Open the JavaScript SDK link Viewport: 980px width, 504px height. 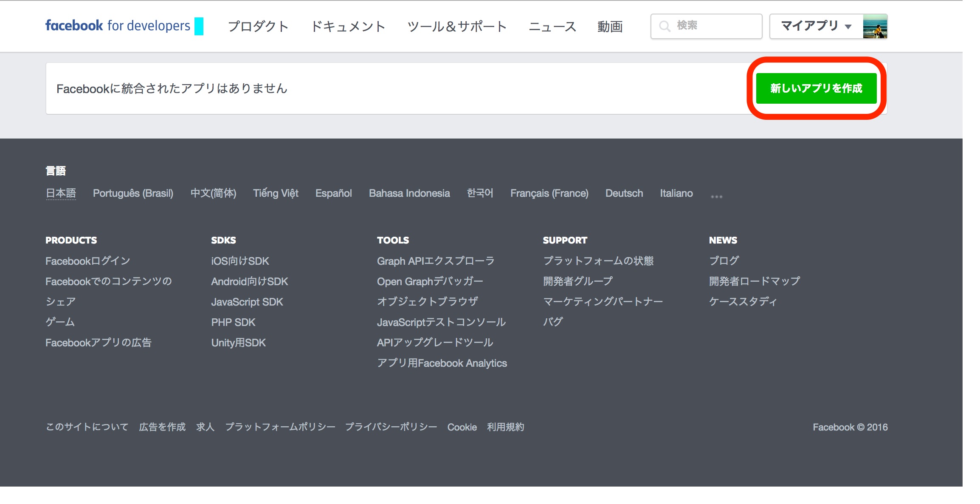[x=247, y=302]
